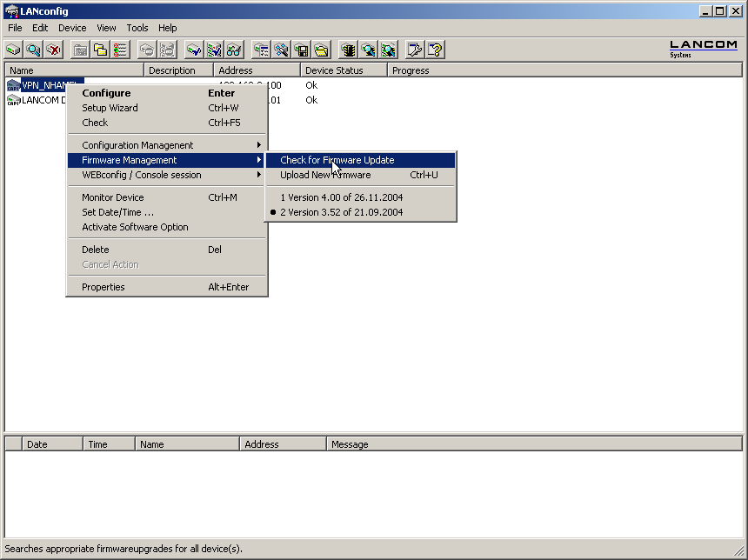This screenshot has width=748, height=560.
Task: Click the glasses Monitor Device toolbar icon
Action: (234, 50)
